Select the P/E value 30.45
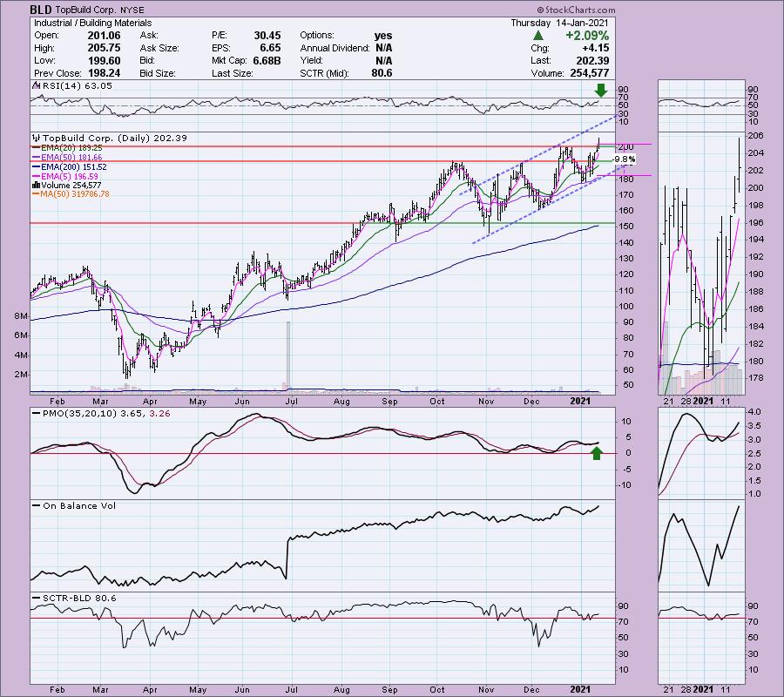Screen dimensions: 784x697 [267, 36]
